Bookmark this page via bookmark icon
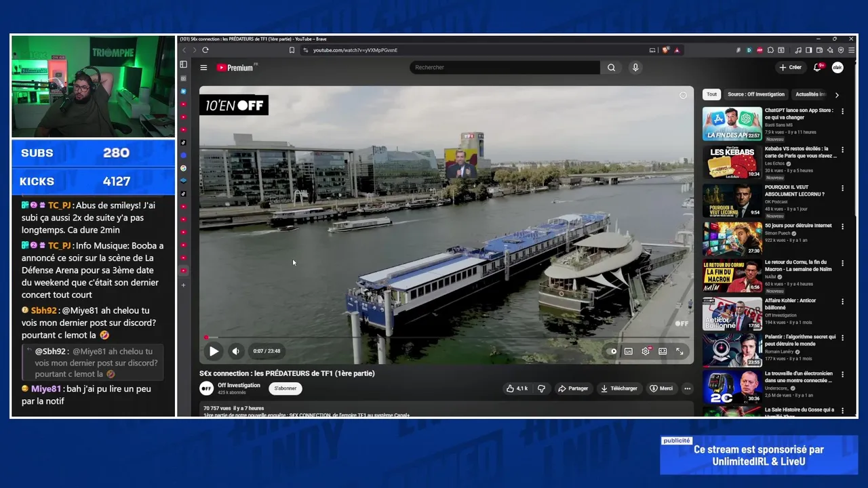The height and width of the screenshot is (488, 868). 292,50
